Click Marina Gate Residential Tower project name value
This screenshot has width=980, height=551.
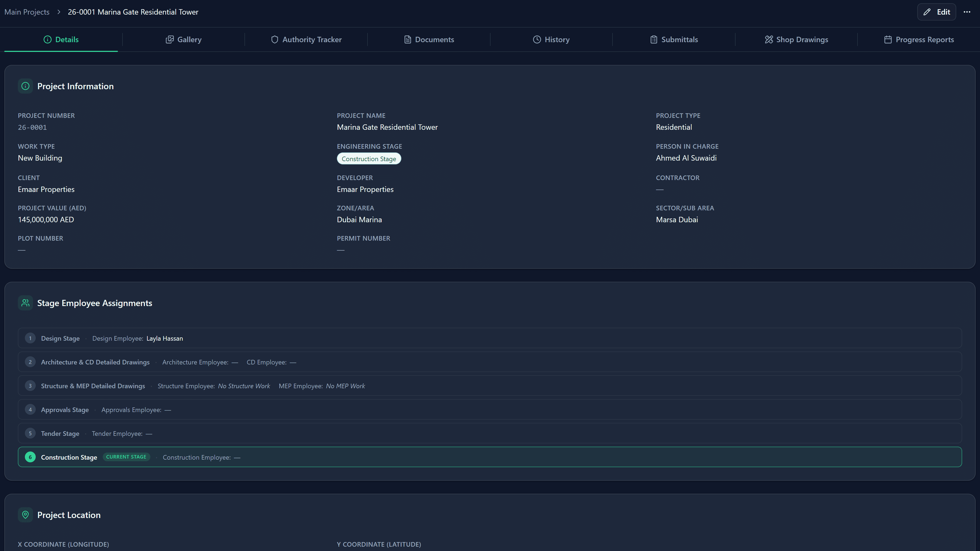click(387, 127)
